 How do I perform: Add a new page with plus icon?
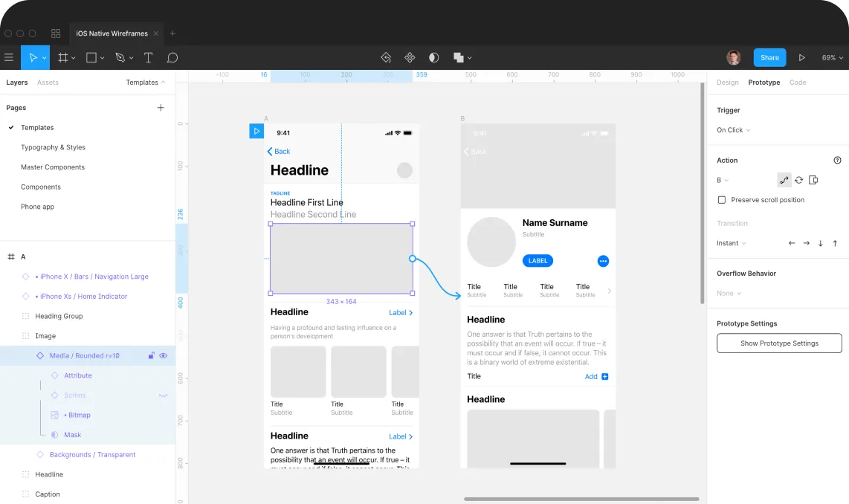coord(161,108)
